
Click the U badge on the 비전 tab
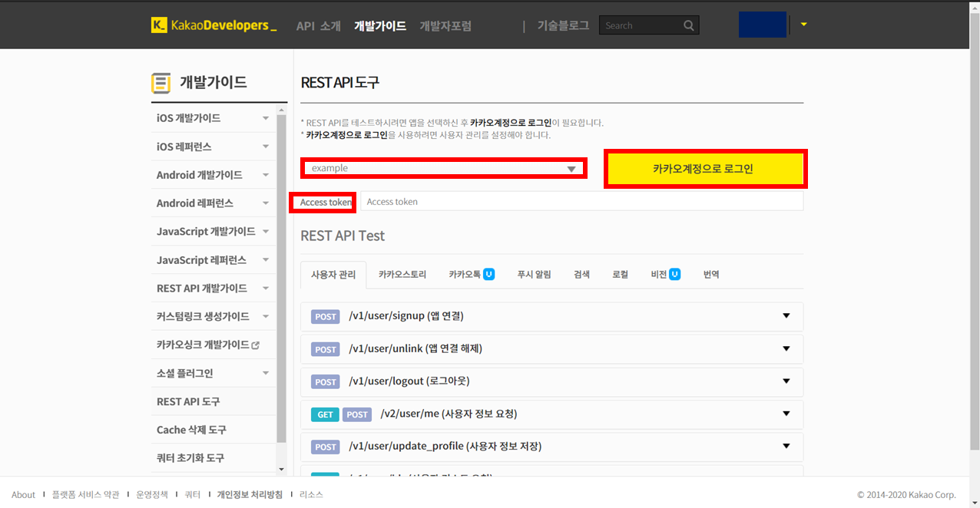click(674, 274)
